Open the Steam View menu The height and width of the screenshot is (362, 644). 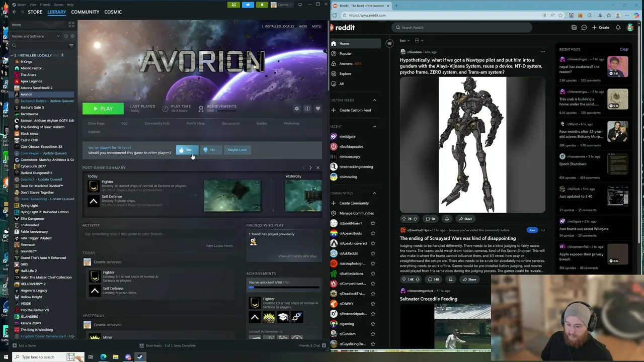[33, 5]
